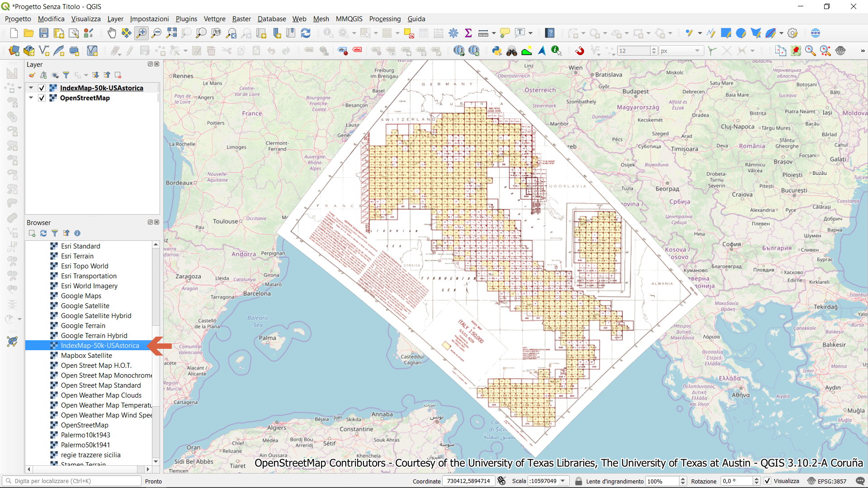868x488 pixels.
Task: Collapse OpenStreetMap layer tree node
Action: pos(31,98)
